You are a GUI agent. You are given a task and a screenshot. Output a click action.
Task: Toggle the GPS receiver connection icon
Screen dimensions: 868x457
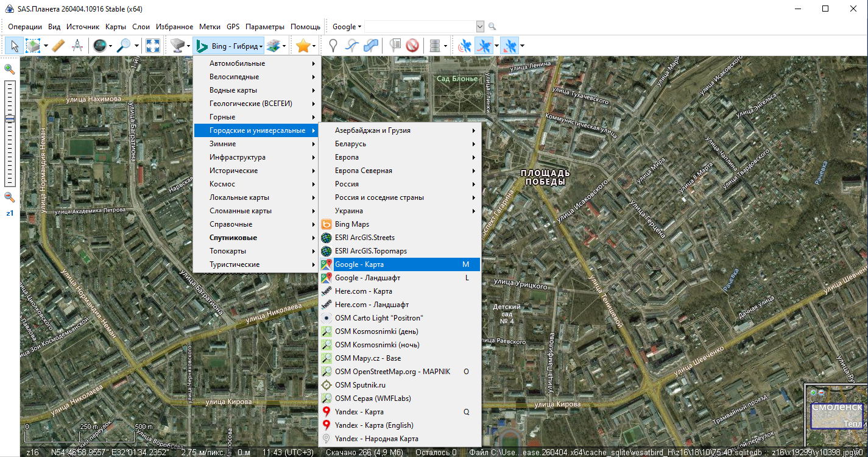pyautogui.click(x=465, y=46)
